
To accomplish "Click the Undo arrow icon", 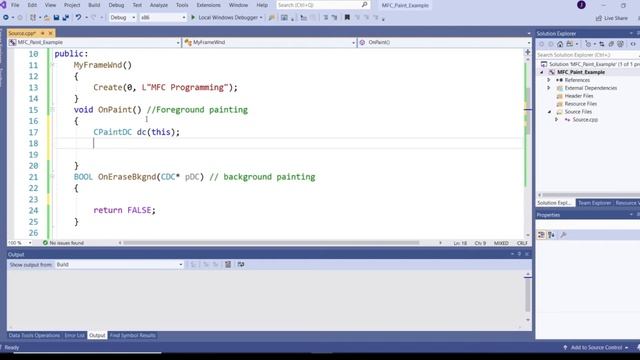I will tap(78, 18).
